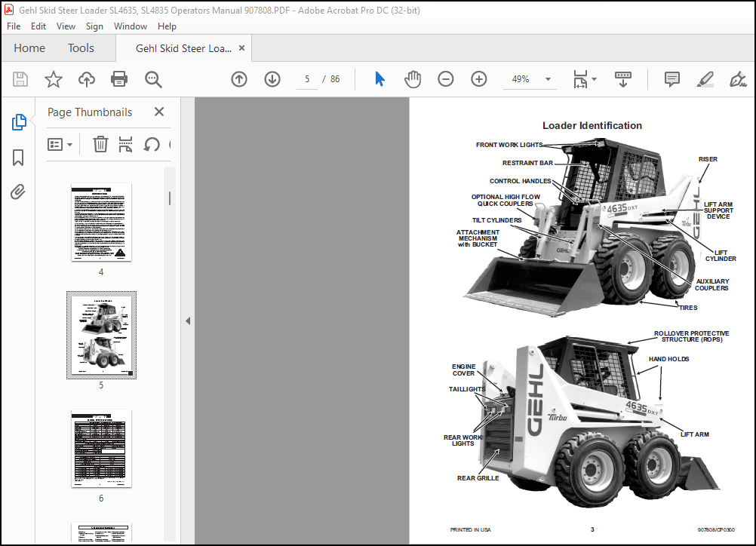This screenshot has width=756, height=546.
Task: Open the File menu
Action: pyautogui.click(x=14, y=26)
